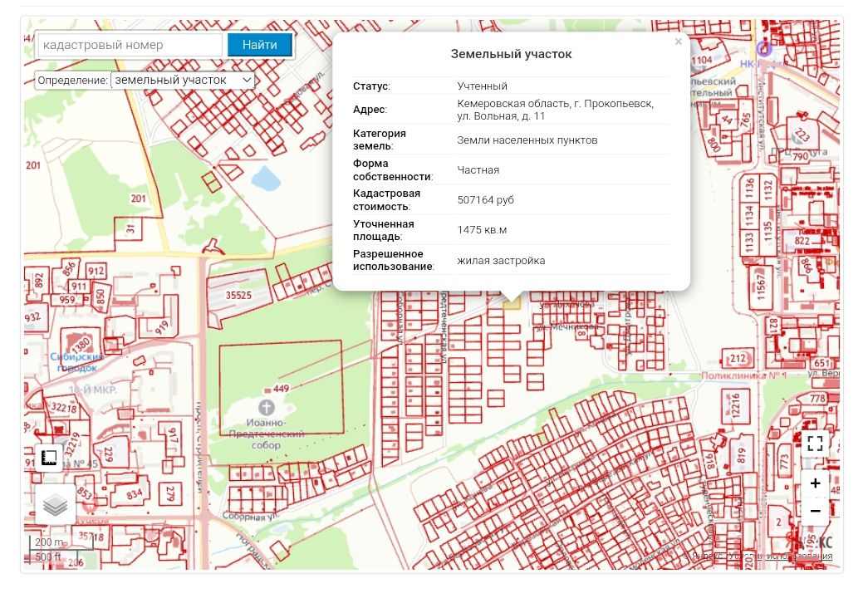Click the Яндекс copyright text
This screenshot has width=868, height=608.
[704, 556]
